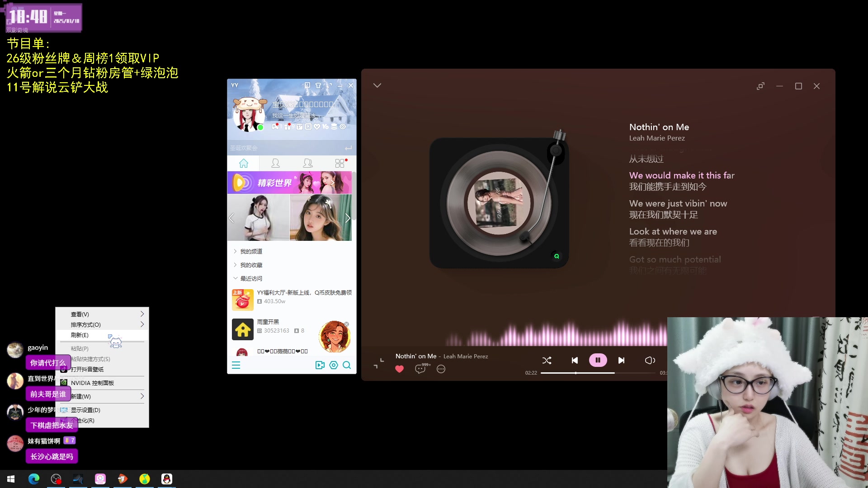Select 打开抖音壁纸 menu item
Image resolution: width=868 pixels, height=488 pixels.
point(102,369)
